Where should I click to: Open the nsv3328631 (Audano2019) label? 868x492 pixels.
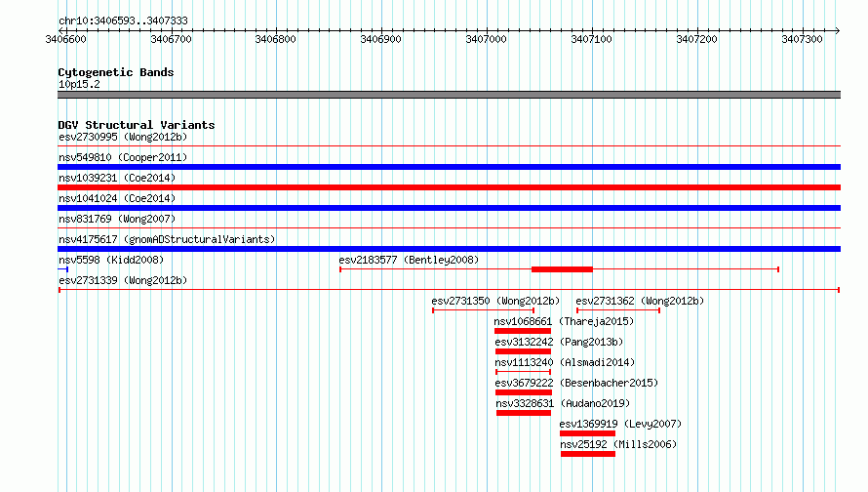563,403
